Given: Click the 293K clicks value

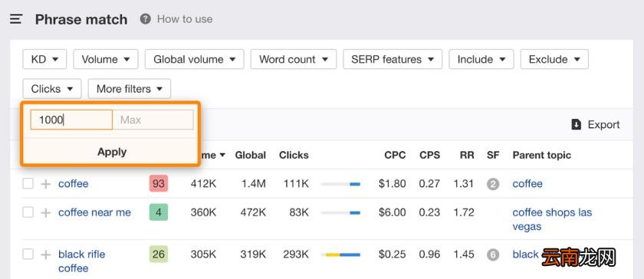Looking at the screenshot, I should (x=296, y=254).
